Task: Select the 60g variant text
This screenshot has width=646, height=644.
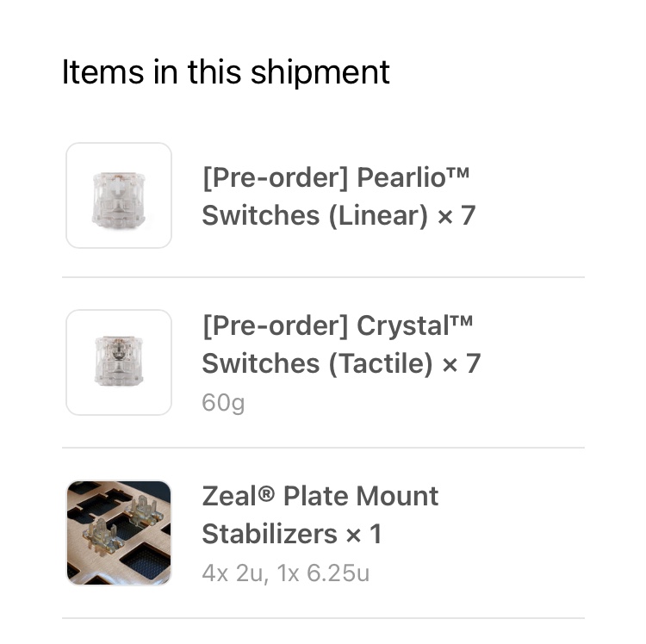Action: point(223,402)
